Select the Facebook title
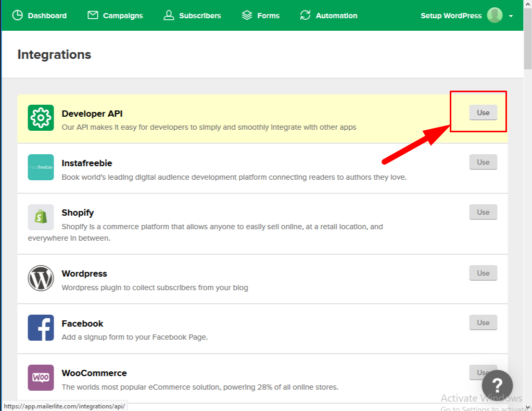The image size is (532, 411). click(x=82, y=324)
